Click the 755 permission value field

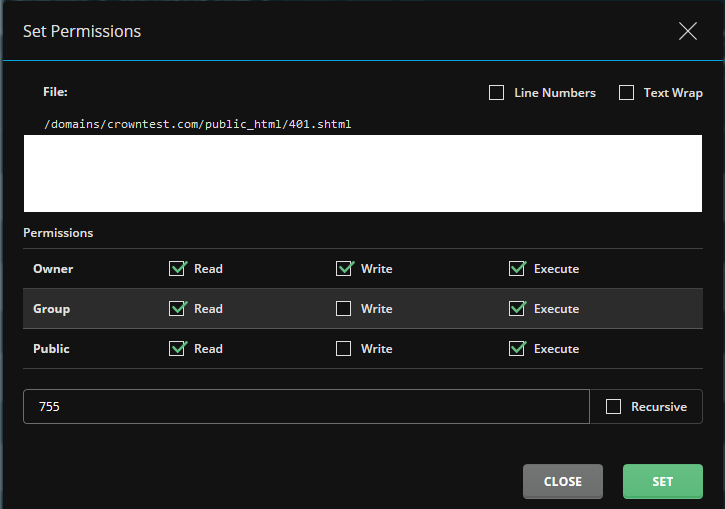[x=307, y=407]
